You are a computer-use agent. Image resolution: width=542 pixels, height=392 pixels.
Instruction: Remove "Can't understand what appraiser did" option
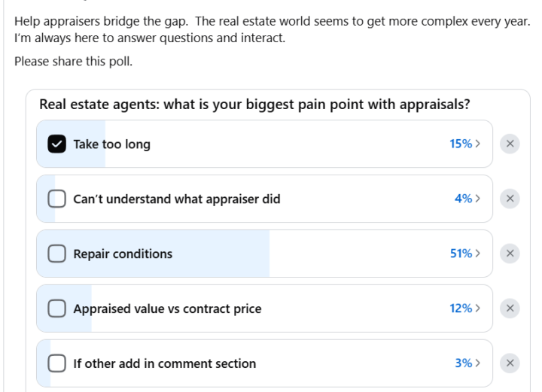pyautogui.click(x=510, y=199)
